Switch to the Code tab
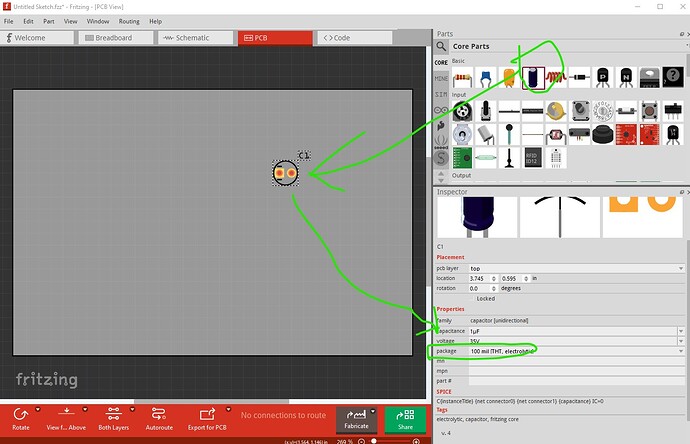This screenshot has width=690, height=444. point(355,38)
